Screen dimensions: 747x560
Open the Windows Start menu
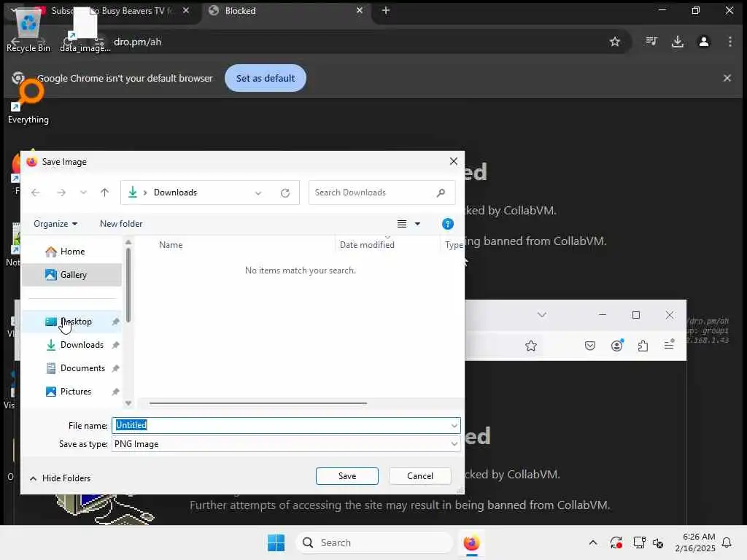(276, 542)
